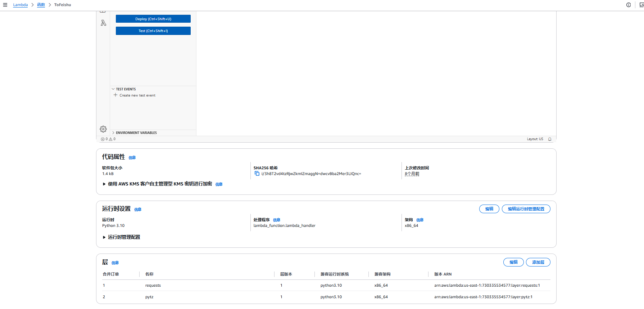Click 编辑 button in 运行时设置
Screen dimensions: 644x309
489,209
